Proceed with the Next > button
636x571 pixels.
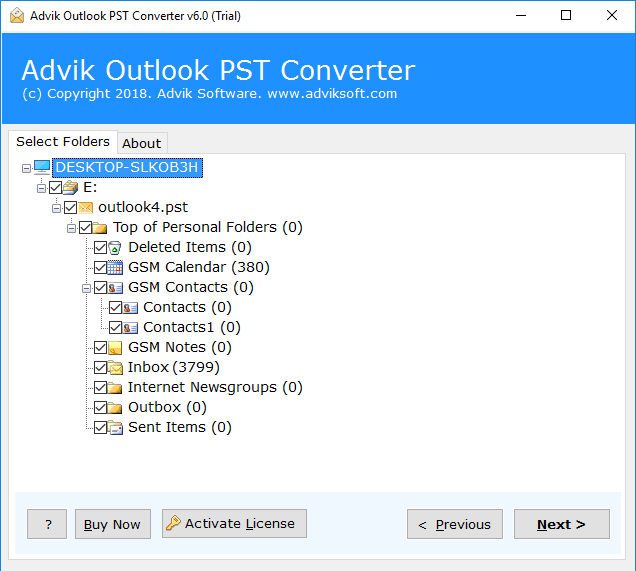click(562, 524)
